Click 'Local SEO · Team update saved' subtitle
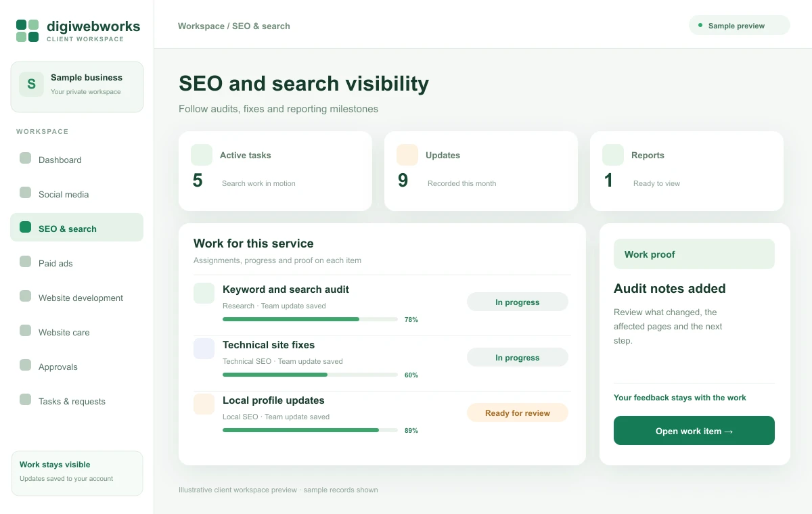 pyautogui.click(x=276, y=417)
